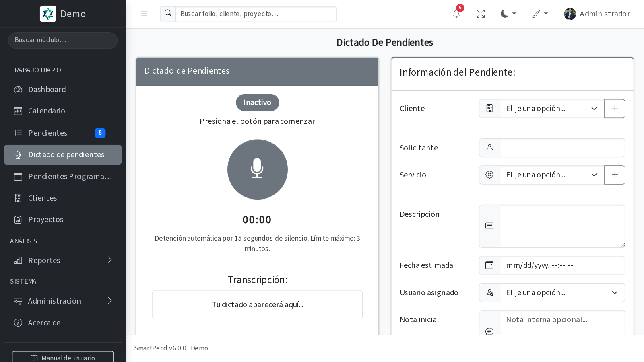
Task: Click the SmartPend star logo icon
Action: 48,14
